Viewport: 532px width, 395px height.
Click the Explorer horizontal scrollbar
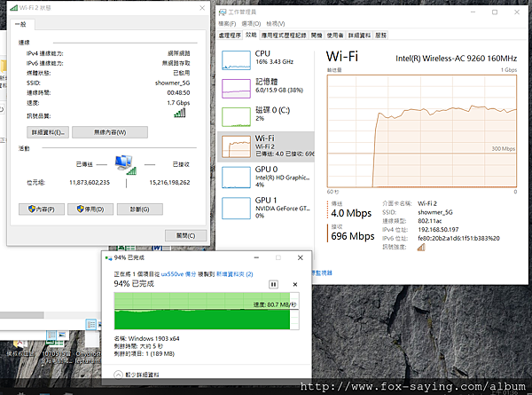21,315
